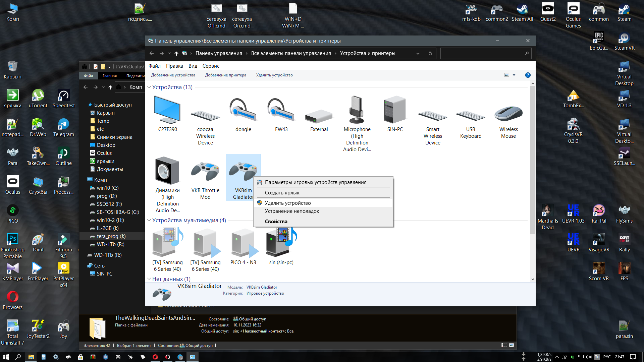Collapse the Устройства (13) group

pyautogui.click(x=149, y=87)
